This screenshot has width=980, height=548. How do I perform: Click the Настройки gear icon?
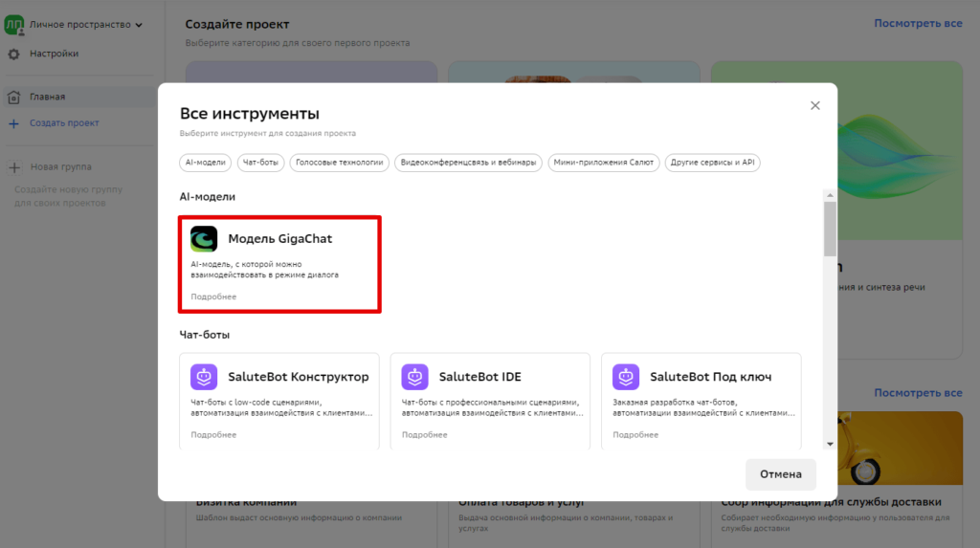pyautogui.click(x=13, y=55)
